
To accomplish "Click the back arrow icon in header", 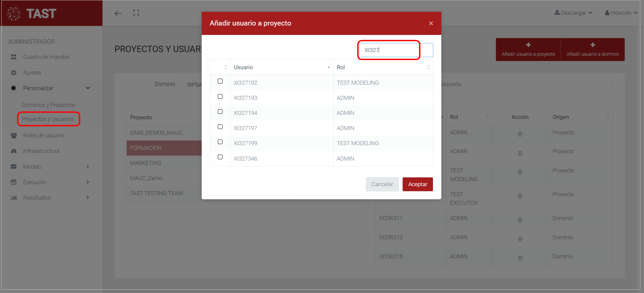I will [x=118, y=13].
